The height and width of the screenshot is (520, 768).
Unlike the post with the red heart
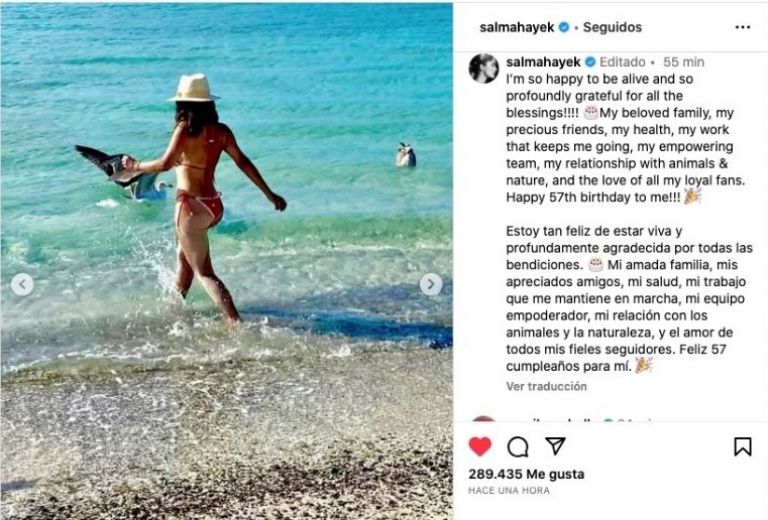pyautogui.click(x=480, y=446)
